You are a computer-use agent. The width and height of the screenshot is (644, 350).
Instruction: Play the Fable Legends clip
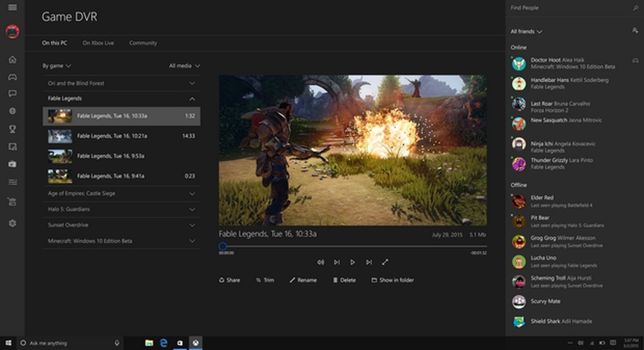[353, 262]
